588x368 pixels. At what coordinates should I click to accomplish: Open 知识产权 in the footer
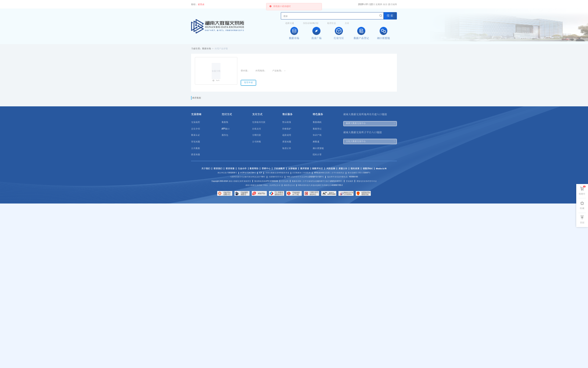click(317, 135)
